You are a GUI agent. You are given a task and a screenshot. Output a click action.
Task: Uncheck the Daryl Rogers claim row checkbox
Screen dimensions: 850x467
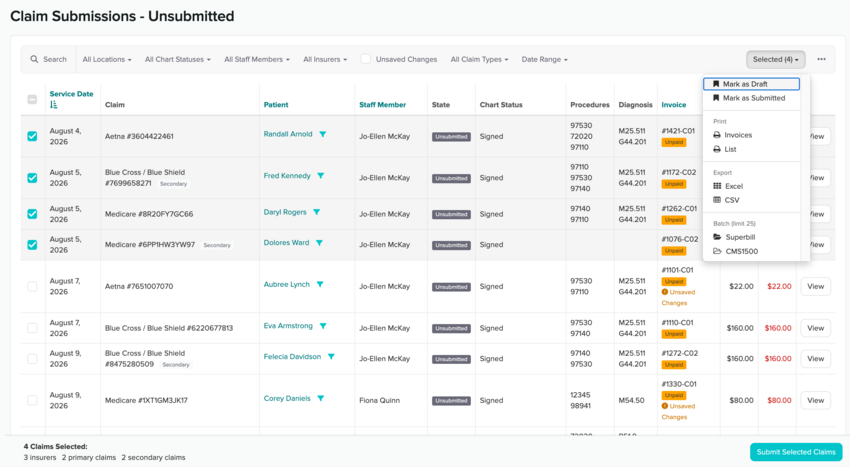coord(32,214)
